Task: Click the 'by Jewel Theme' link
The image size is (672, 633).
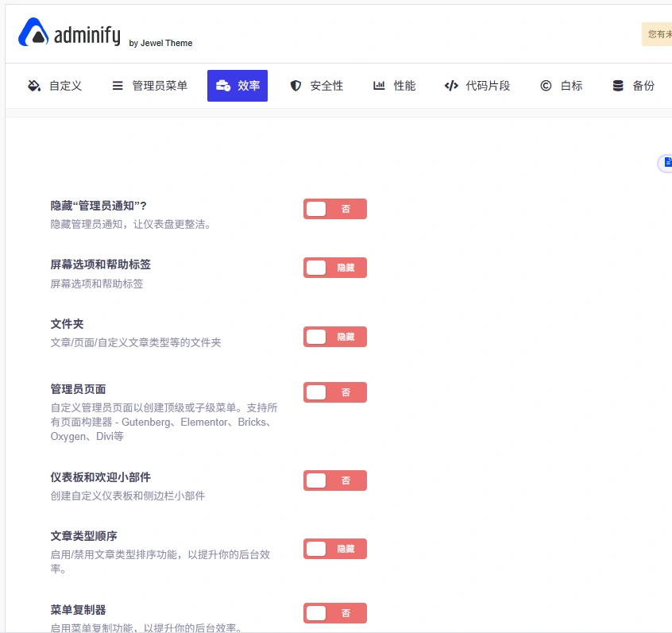Action: pos(160,44)
